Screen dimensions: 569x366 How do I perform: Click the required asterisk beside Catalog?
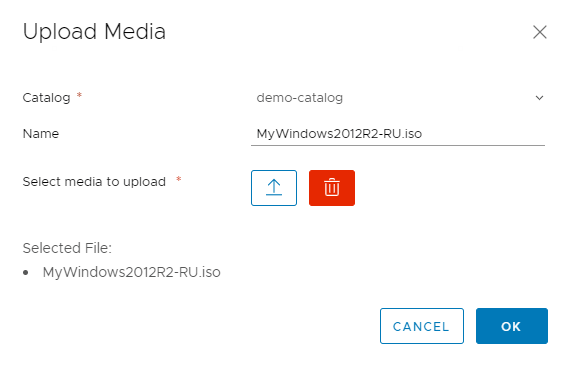tap(79, 95)
